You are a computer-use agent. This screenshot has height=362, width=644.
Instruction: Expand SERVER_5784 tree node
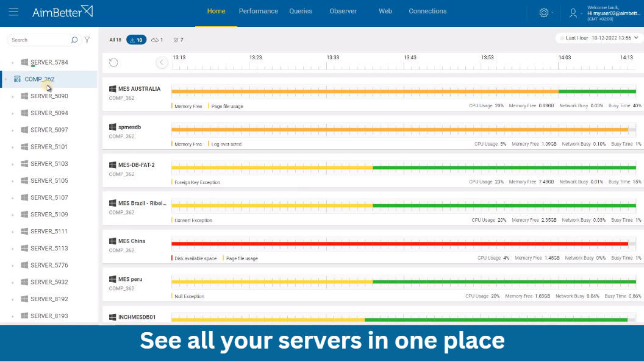tap(13, 62)
